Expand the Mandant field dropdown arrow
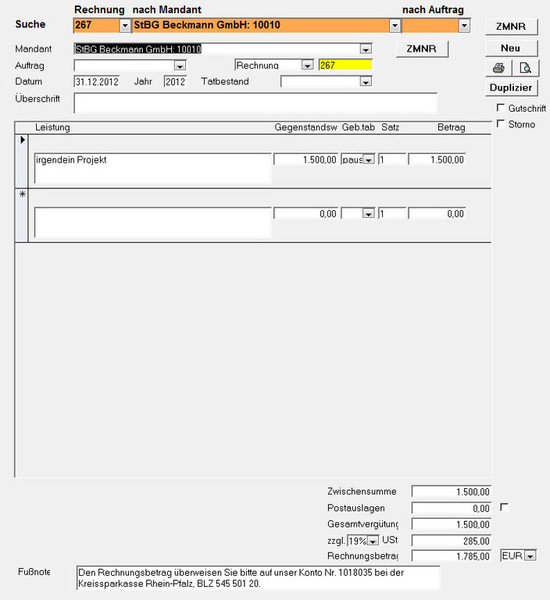Viewport: 550px width, 600px height. point(366,49)
